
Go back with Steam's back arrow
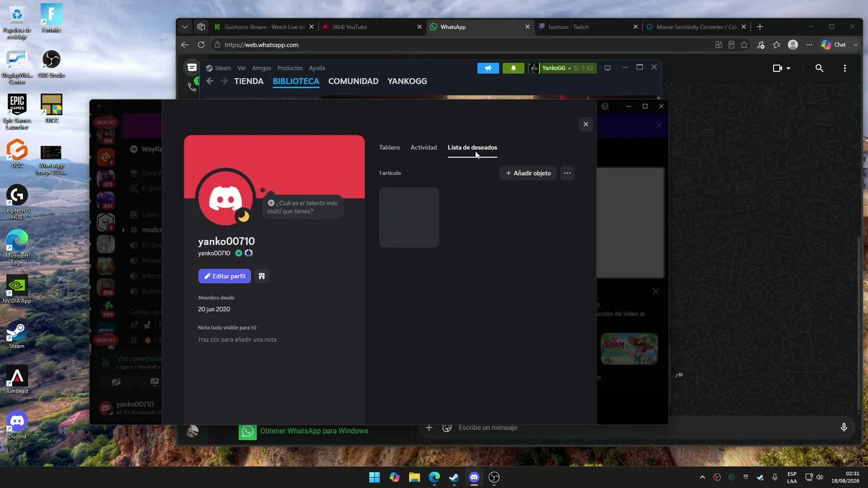pos(210,81)
